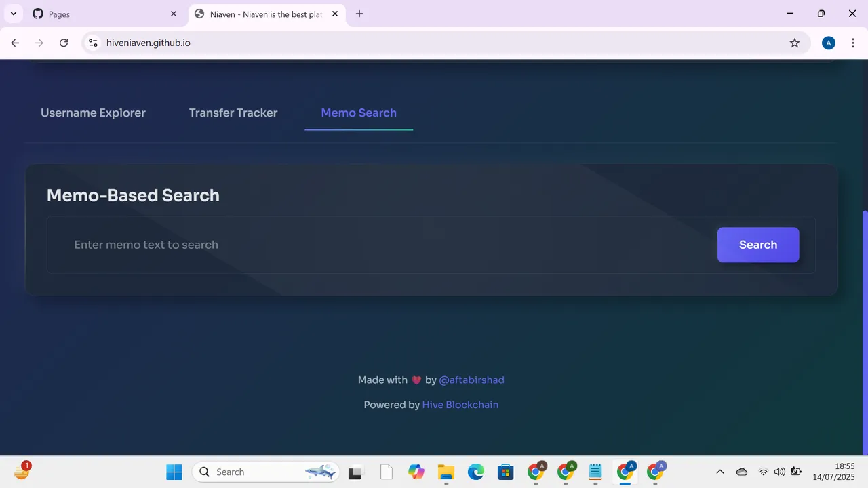View site information icon in address bar
Image resolution: width=868 pixels, height=488 pixels.
(94, 43)
